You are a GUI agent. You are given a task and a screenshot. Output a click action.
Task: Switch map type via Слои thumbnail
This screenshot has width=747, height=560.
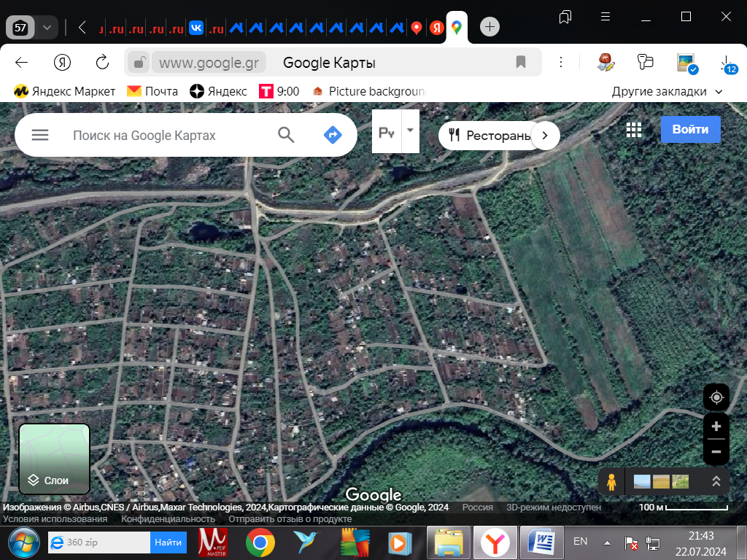click(54, 459)
